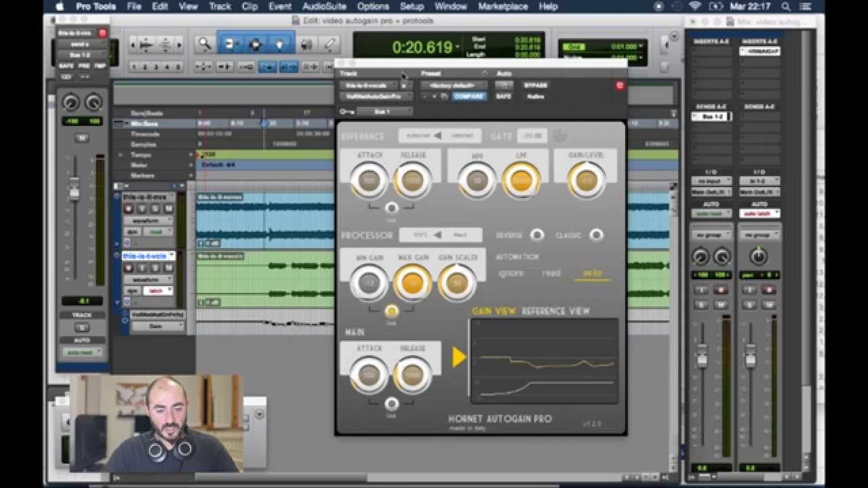This screenshot has height=488, width=868.
Task: Set automation mode to read
Action: coord(551,273)
